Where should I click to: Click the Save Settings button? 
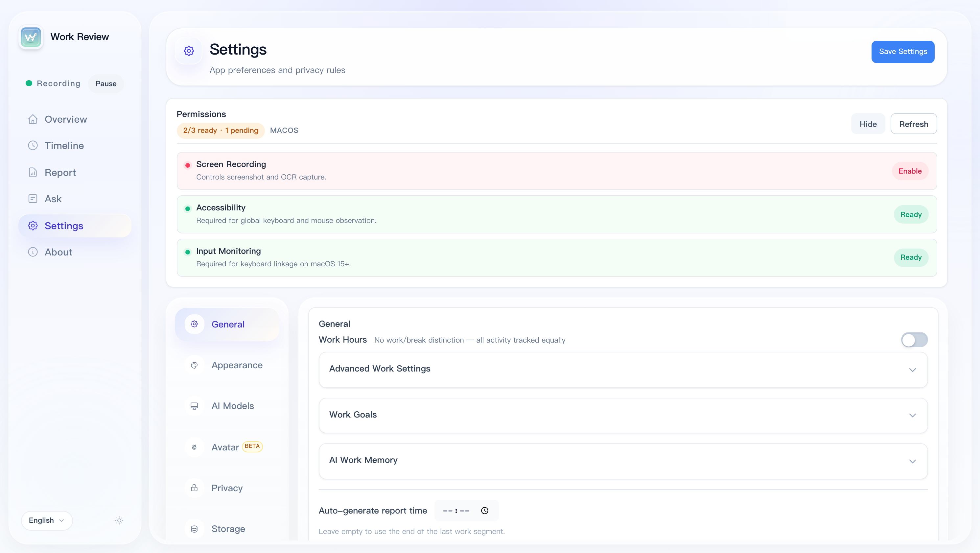pos(903,52)
